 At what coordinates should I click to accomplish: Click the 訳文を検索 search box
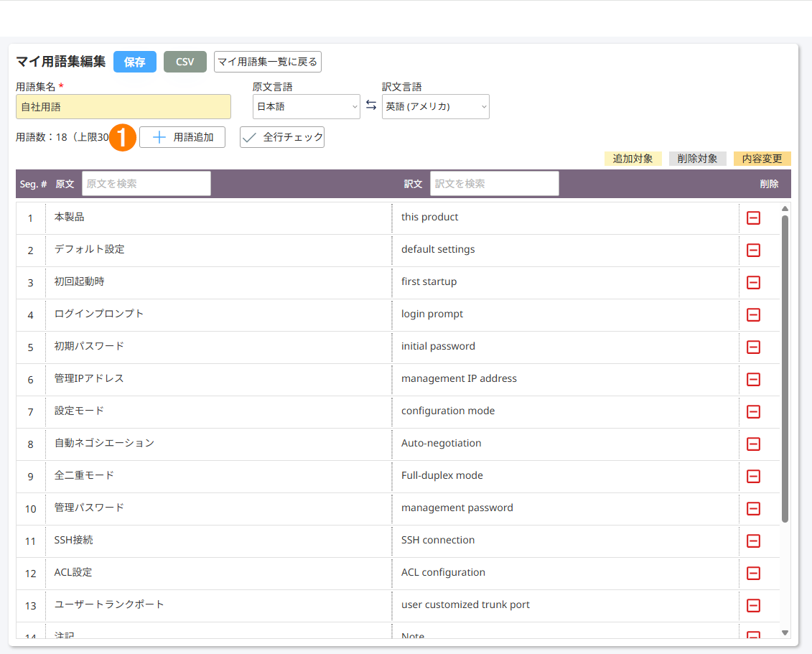pyautogui.click(x=495, y=184)
